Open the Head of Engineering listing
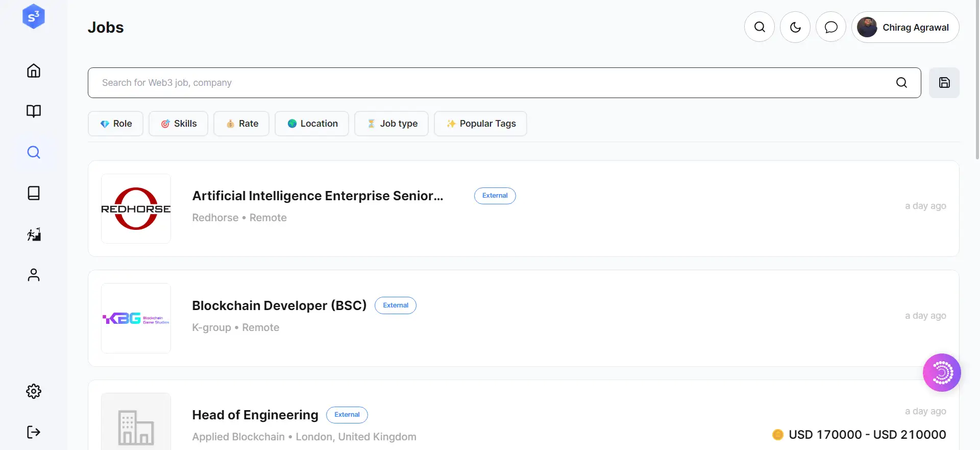 click(255, 415)
